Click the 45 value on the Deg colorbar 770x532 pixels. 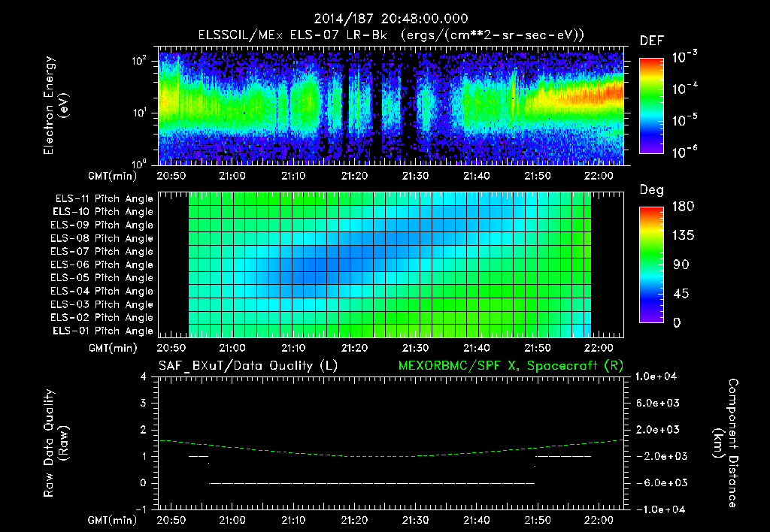681,294
